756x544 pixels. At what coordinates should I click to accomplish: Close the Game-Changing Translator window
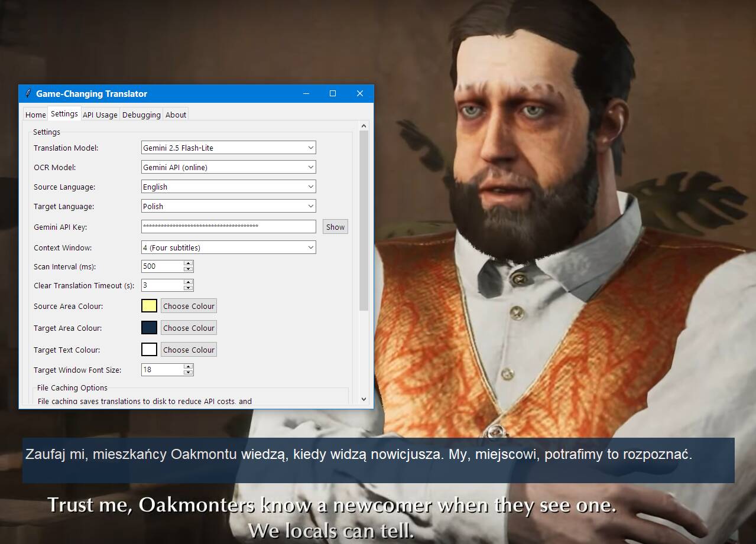tap(360, 93)
